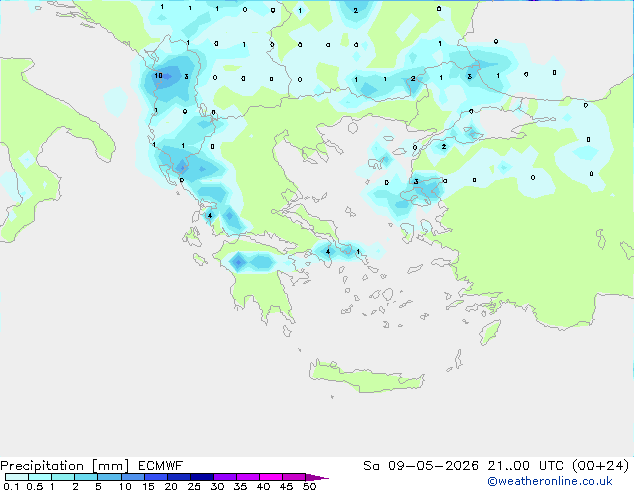Click the island of Crete on map
This screenshot has height=490, width=634.
click(366, 377)
